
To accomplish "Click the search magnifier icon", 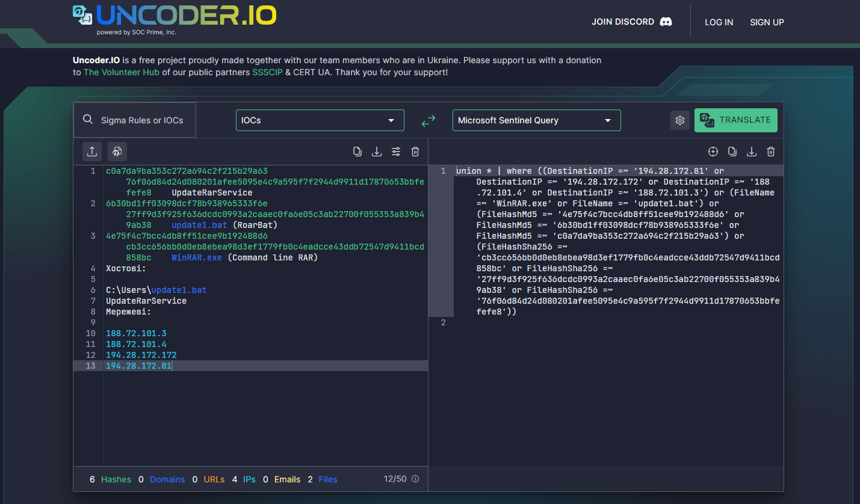I will click(88, 120).
